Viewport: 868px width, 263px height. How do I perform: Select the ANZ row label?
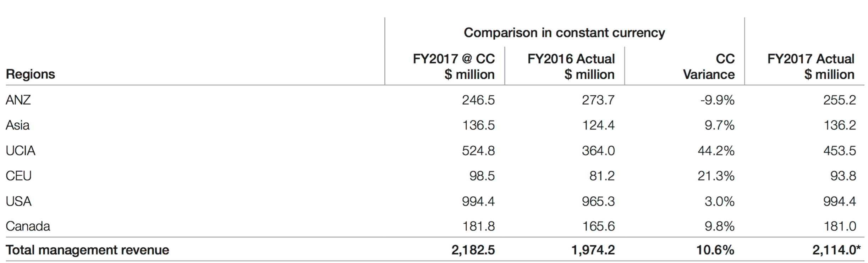18,100
